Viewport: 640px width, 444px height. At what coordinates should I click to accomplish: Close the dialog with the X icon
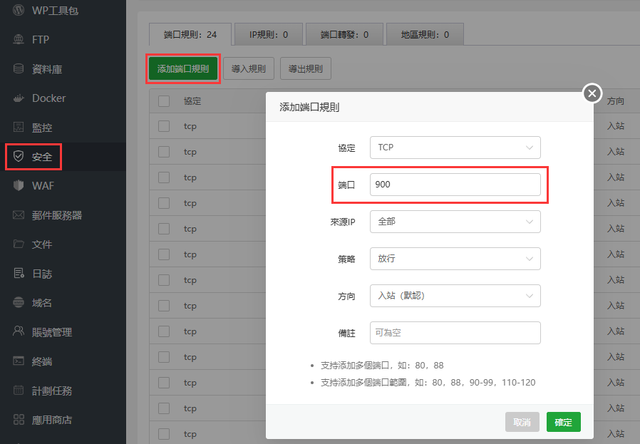pyautogui.click(x=591, y=93)
